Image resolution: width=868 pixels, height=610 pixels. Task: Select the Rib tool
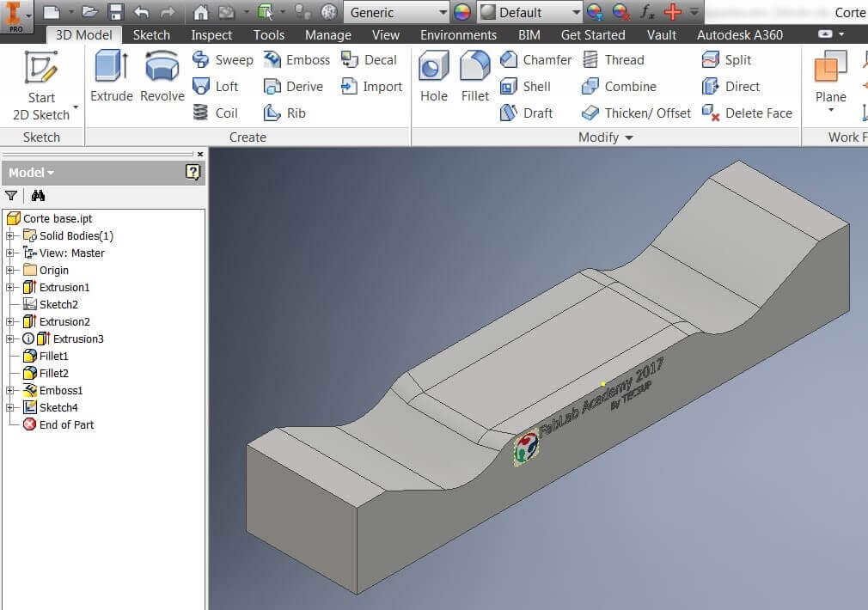284,113
